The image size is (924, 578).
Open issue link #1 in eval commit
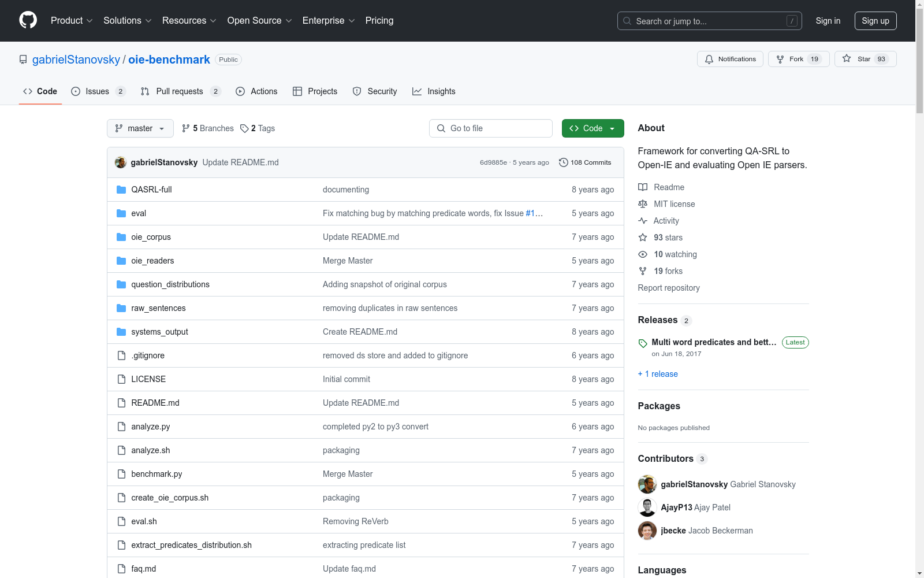click(x=530, y=213)
